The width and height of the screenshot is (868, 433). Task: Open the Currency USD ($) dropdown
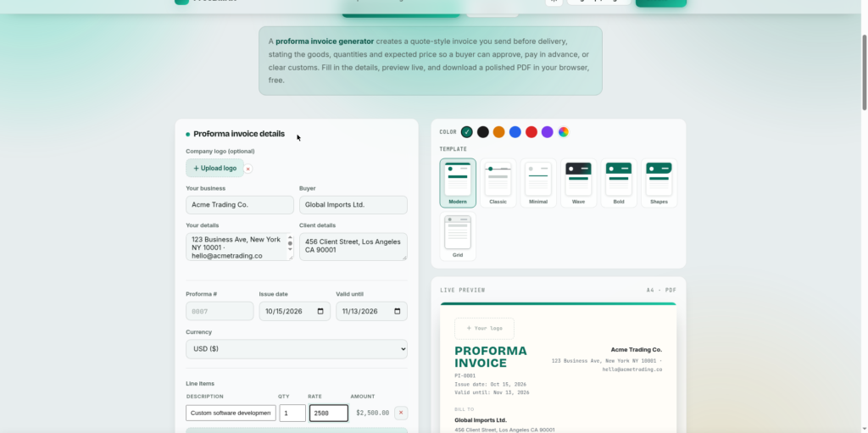(297, 349)
